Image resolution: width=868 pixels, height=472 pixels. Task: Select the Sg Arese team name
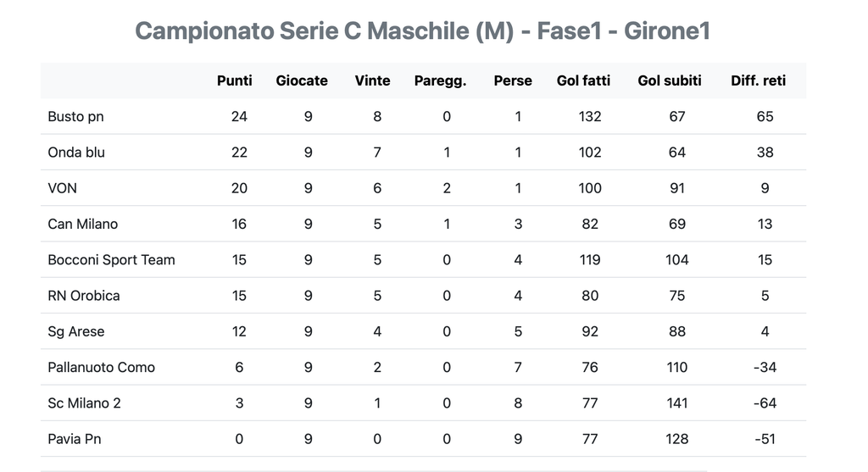(76, 331)
